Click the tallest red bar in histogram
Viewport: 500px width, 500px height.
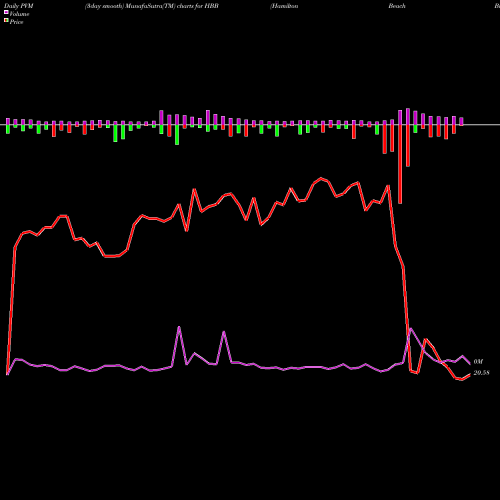[400, 164]
